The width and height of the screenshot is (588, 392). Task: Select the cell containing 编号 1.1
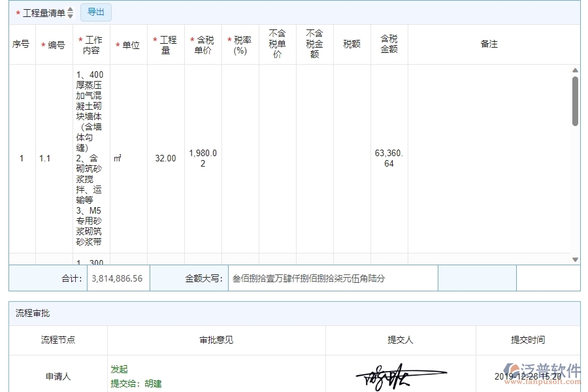pos(44,158)
